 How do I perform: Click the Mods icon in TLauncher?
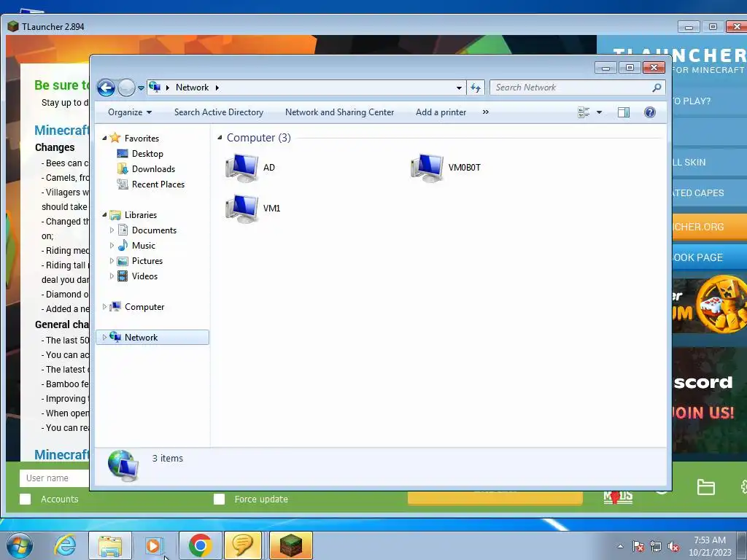click(x=618, y=497)
